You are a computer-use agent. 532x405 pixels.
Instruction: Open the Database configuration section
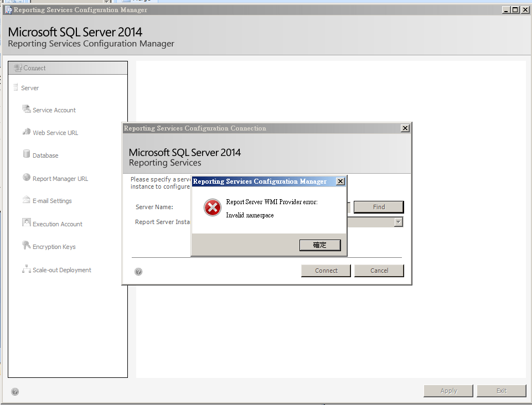click(x=45, y=155)
